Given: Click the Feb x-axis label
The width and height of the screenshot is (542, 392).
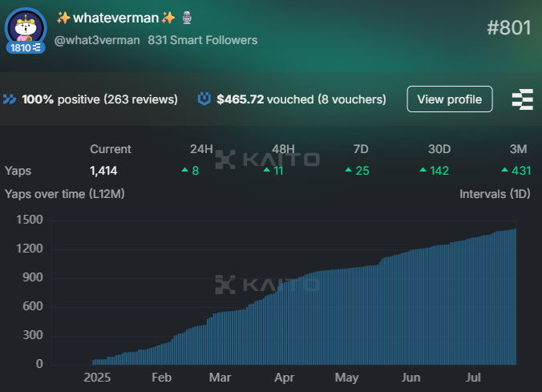Looking at the screenshot, I should click(161, 378).
